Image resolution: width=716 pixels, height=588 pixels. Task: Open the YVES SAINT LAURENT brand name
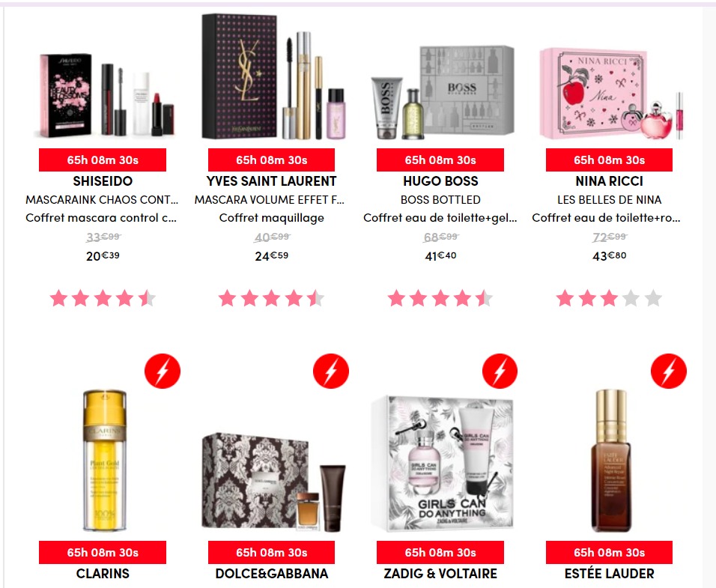(x=272, y=181)
